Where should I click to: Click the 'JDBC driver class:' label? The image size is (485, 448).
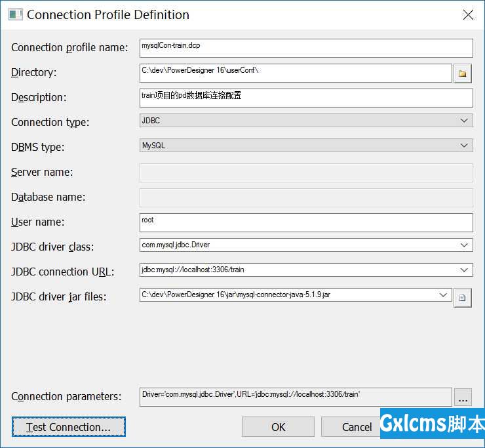(52, 247)
